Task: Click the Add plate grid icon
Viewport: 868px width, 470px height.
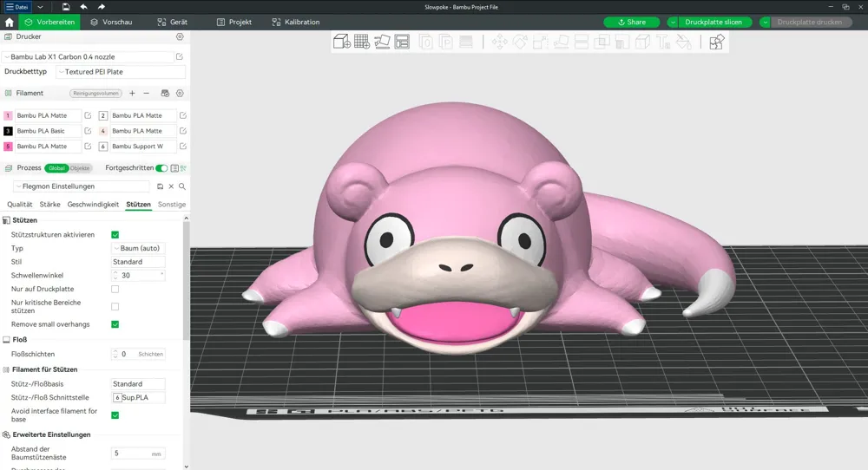Action: point(362,42)
